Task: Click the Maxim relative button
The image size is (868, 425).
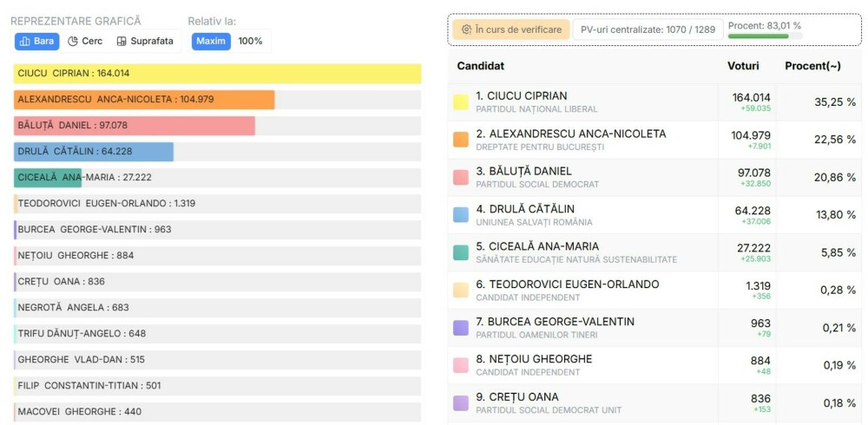Action: (211, 41)
